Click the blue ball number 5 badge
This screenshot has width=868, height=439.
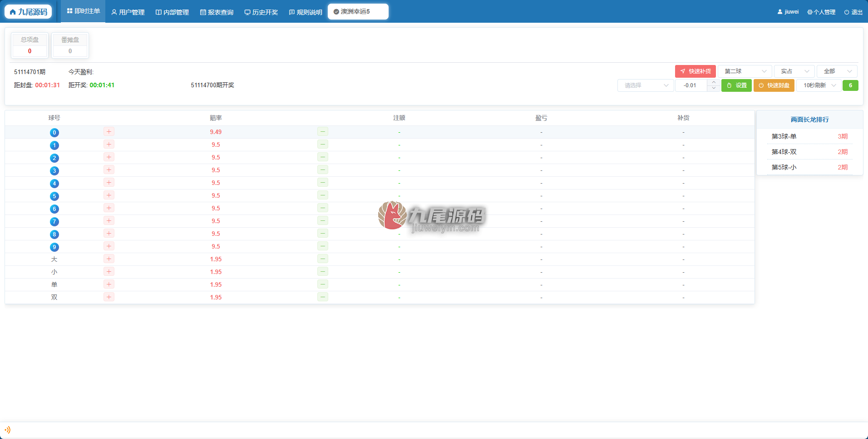click(x=54, y=196)
